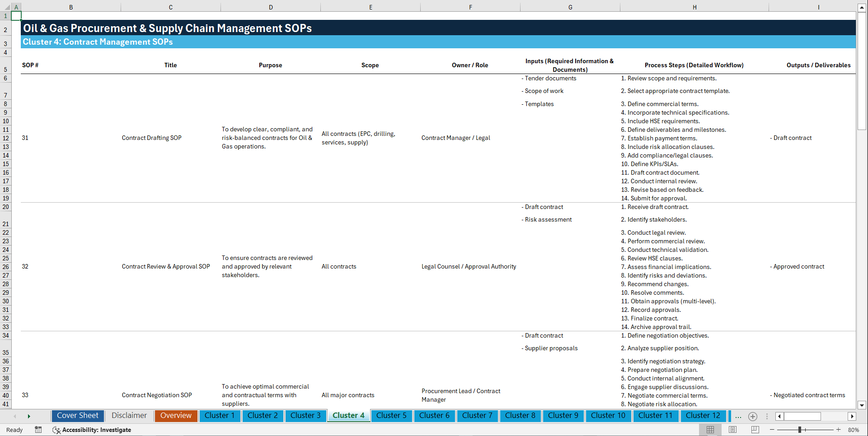Select the Normal view icon
This screenshot has width=868, height=436.
(x=710, y=430)
